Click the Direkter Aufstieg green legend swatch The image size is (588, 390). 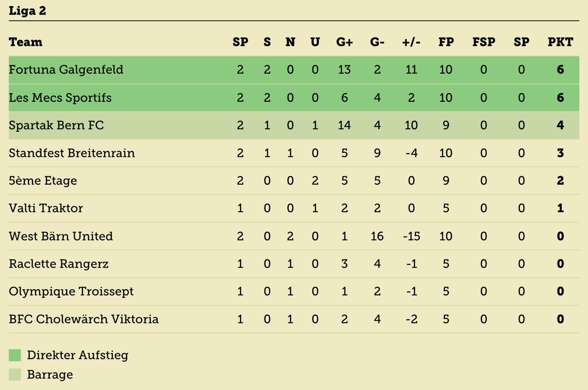pyautogui.click(x=15, y=355)
